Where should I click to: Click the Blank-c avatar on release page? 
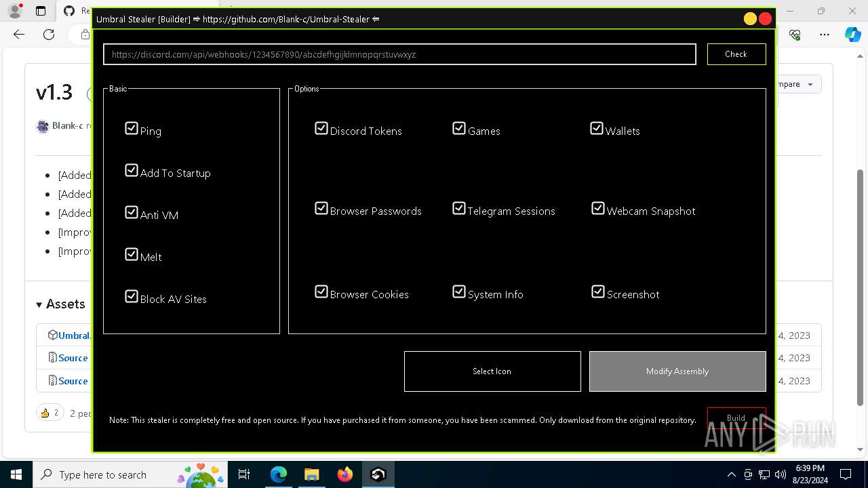coord(43,126)
